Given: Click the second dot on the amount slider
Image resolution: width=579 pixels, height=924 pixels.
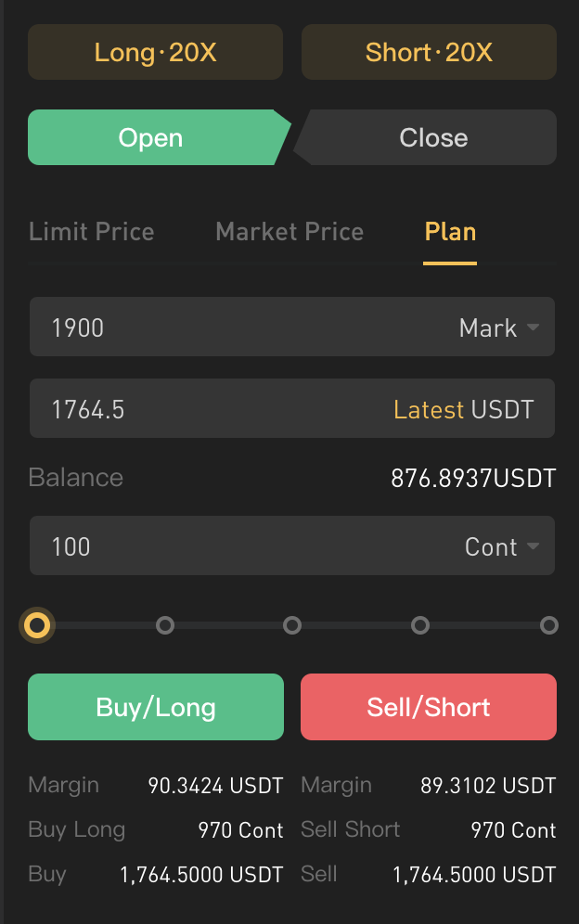Looking at the screenshot, I should pos(165,626).
